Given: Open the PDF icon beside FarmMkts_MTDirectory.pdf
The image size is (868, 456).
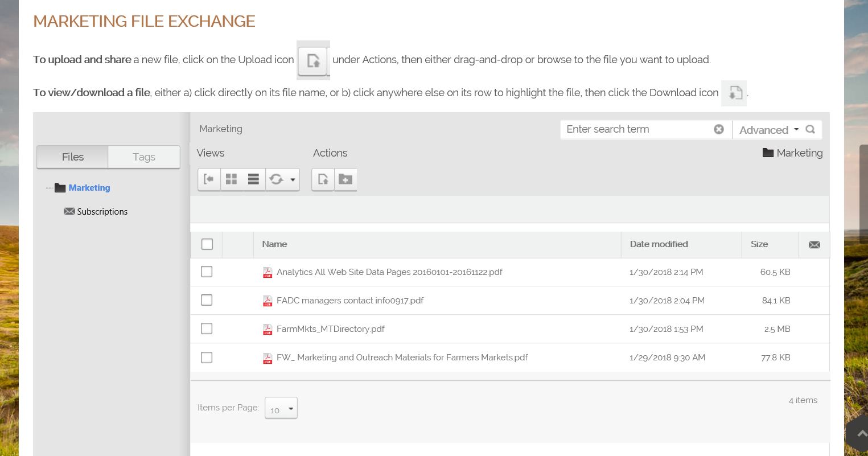Looking at the screenshot, I should (268, 329).
